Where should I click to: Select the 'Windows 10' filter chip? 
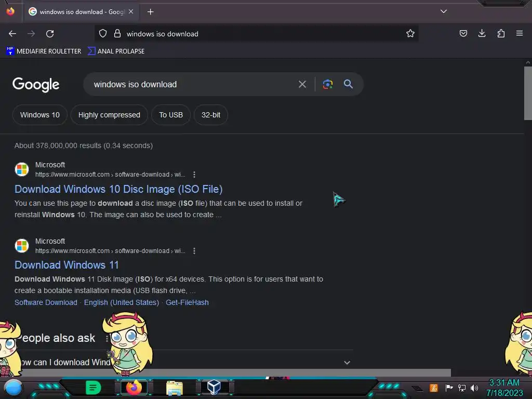pyautogui.click(x=39, y=115)
